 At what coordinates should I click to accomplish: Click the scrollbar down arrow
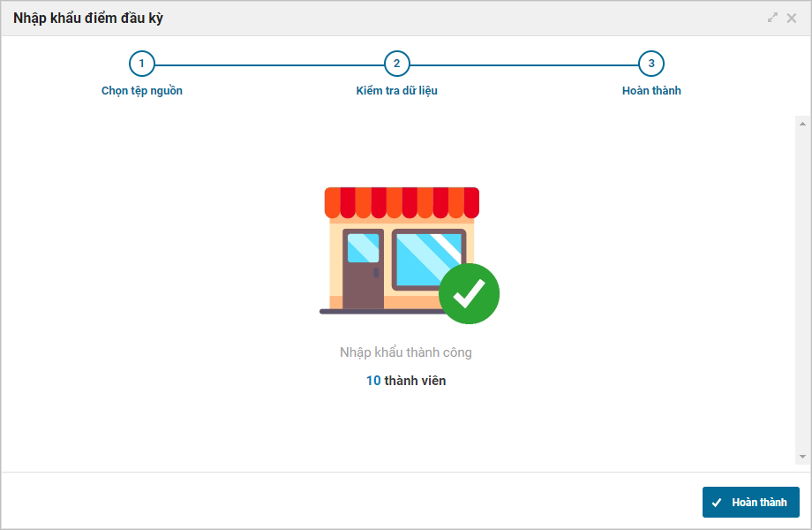tap(802, 457)
